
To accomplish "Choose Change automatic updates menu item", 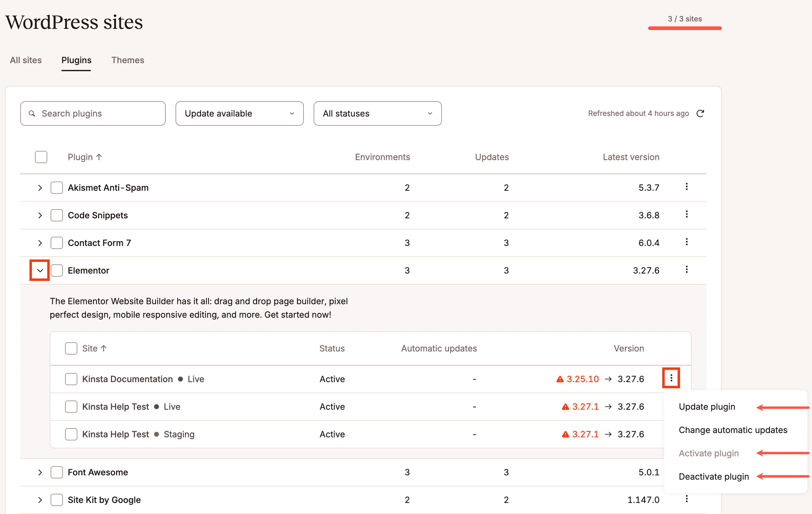I will coord(733,430).
